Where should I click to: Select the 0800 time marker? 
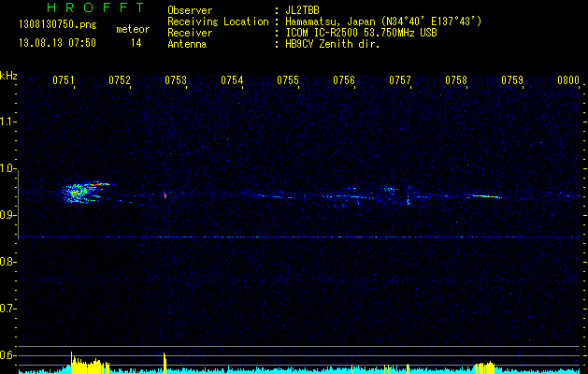pos(568,81)
